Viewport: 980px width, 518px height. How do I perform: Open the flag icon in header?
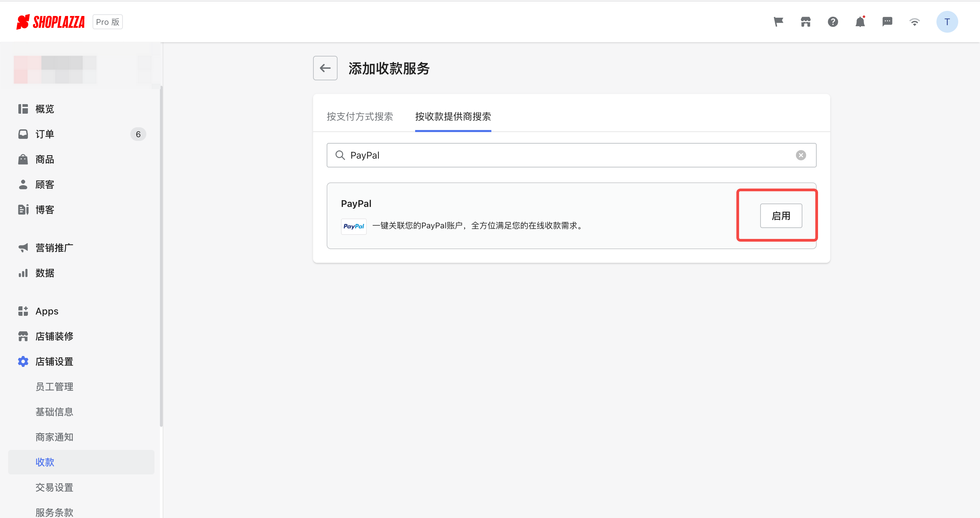click(778, 22)
